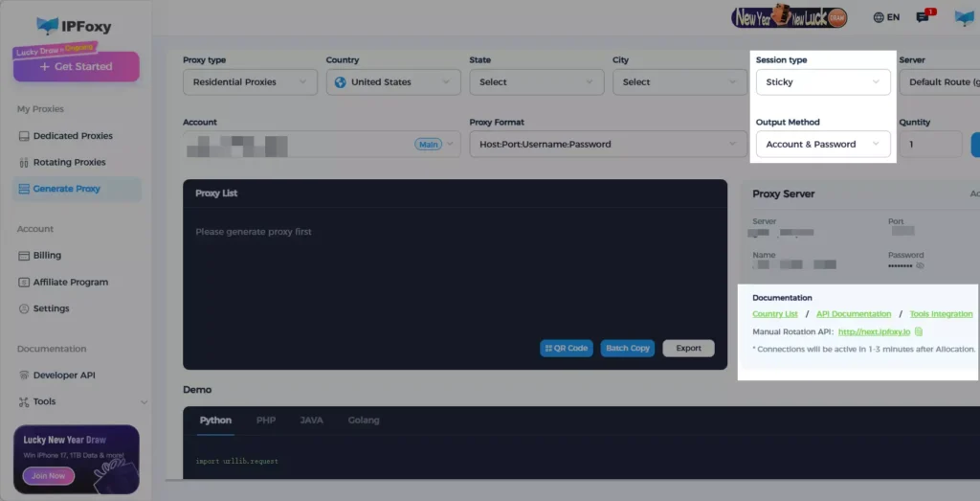Click the IPFoxy logo in the sidebar
This screenshot has height=501, width=980.
click(74, 25)
